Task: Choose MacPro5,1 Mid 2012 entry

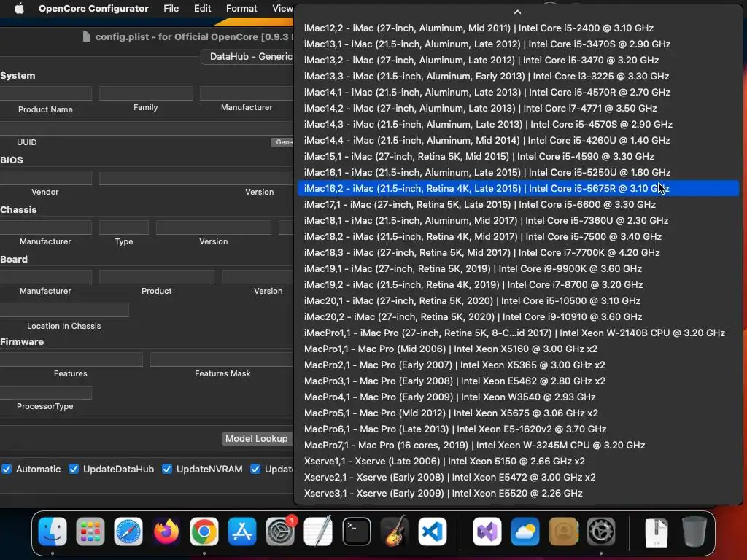Action: (x=518, y=413)
